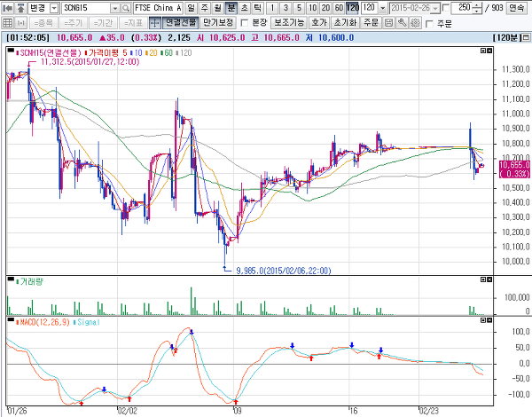Increase the 250 bar count stepper
532x417 pixels.
point(477,5)
